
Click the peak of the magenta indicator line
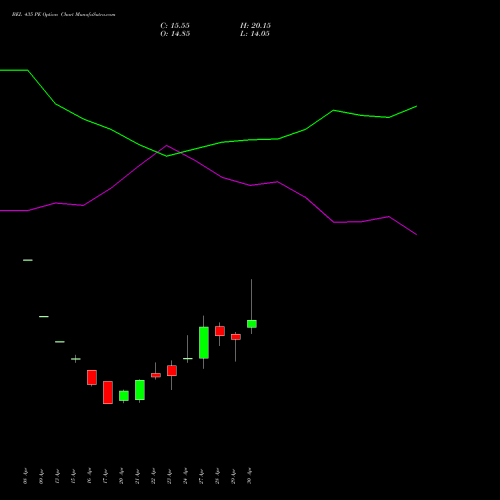pyautogui.click(x=167, y=145)
